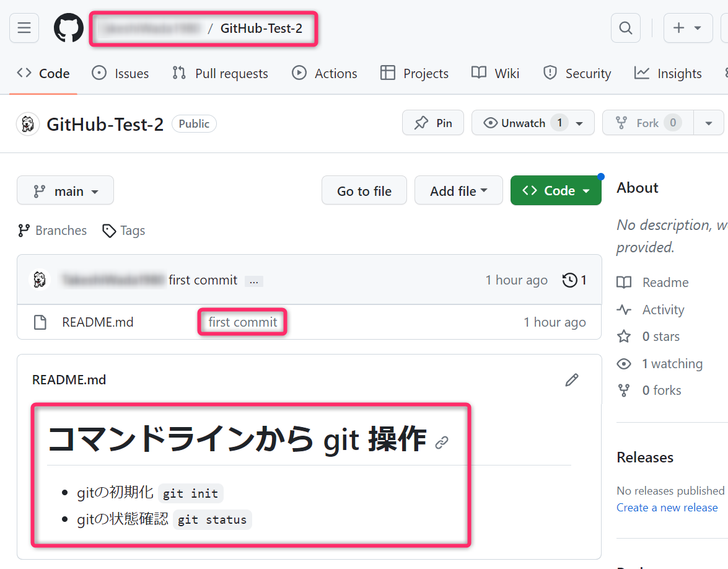Click the heading permalink chain icon
The height and width of the screenshot is (569, 728).
[442, 443]
